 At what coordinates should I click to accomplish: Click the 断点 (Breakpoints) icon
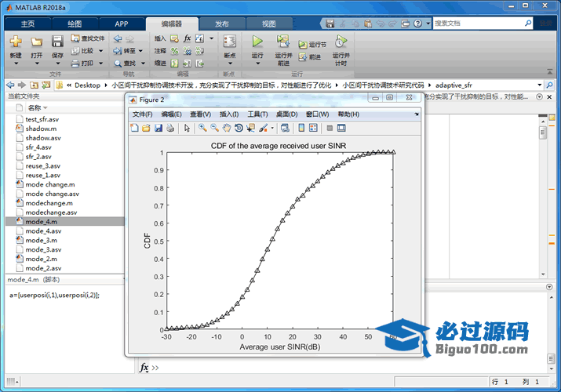[x=230, y=41]
